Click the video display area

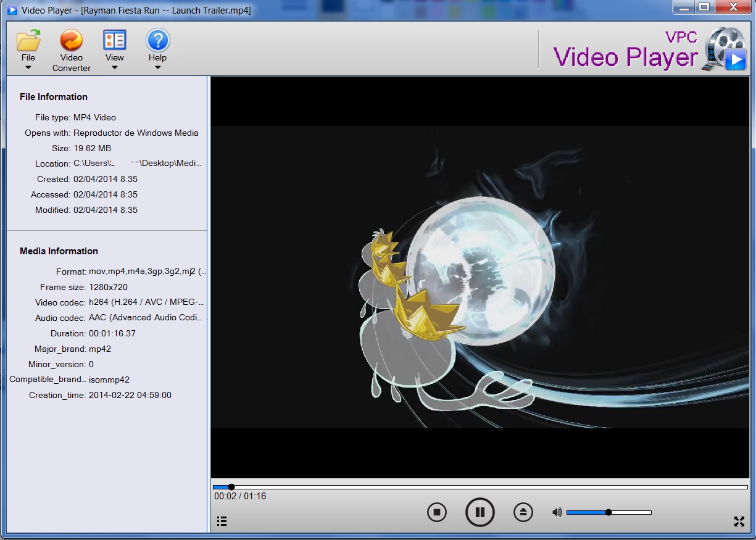[x=480, y=277]
